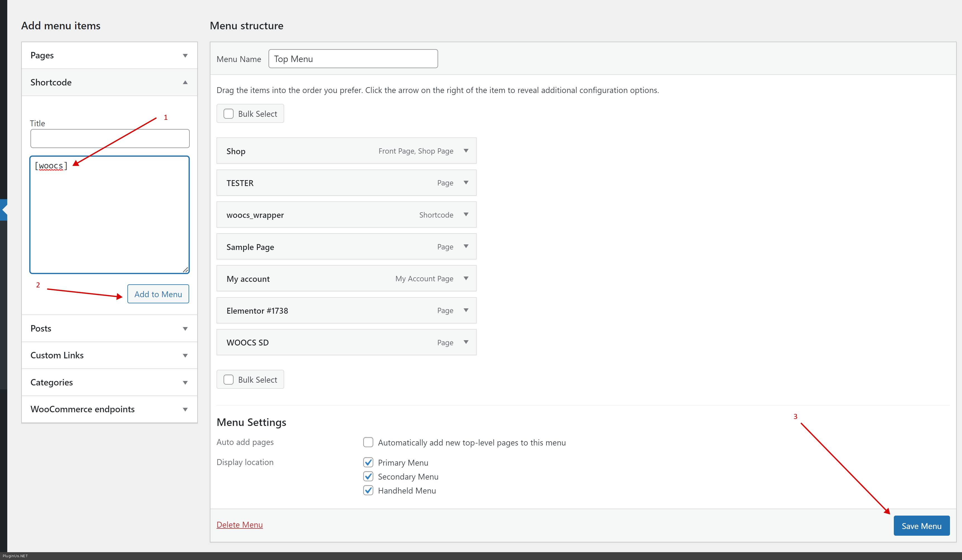962x560 pixels.
Task: Expand WOOCS SD item arrow
Action: 466,342
